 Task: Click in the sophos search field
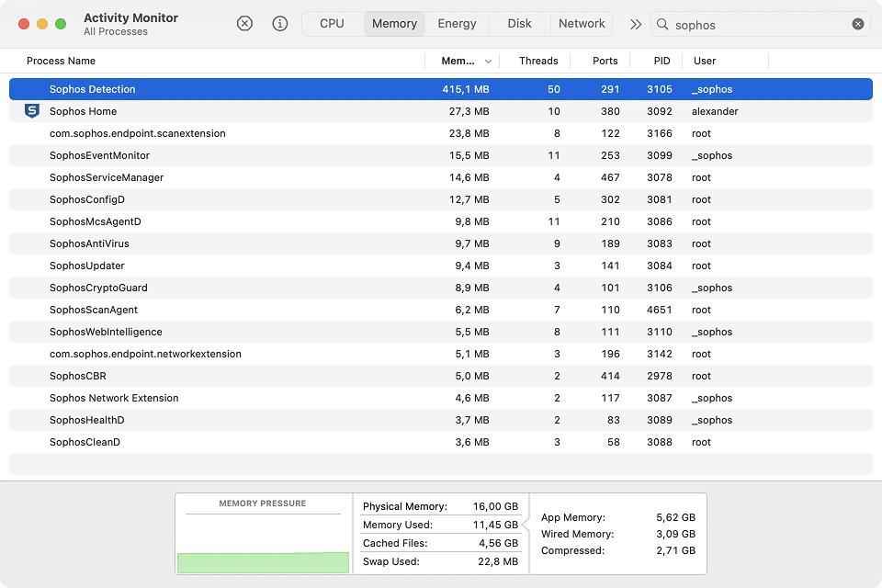click(753, 25)
